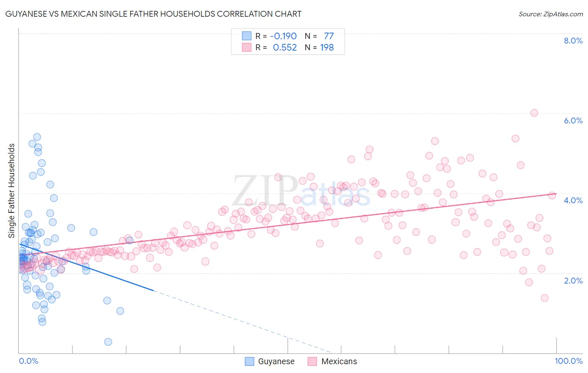
Task: Click the 8.0% y-axis label
Action: coord(573,41)
